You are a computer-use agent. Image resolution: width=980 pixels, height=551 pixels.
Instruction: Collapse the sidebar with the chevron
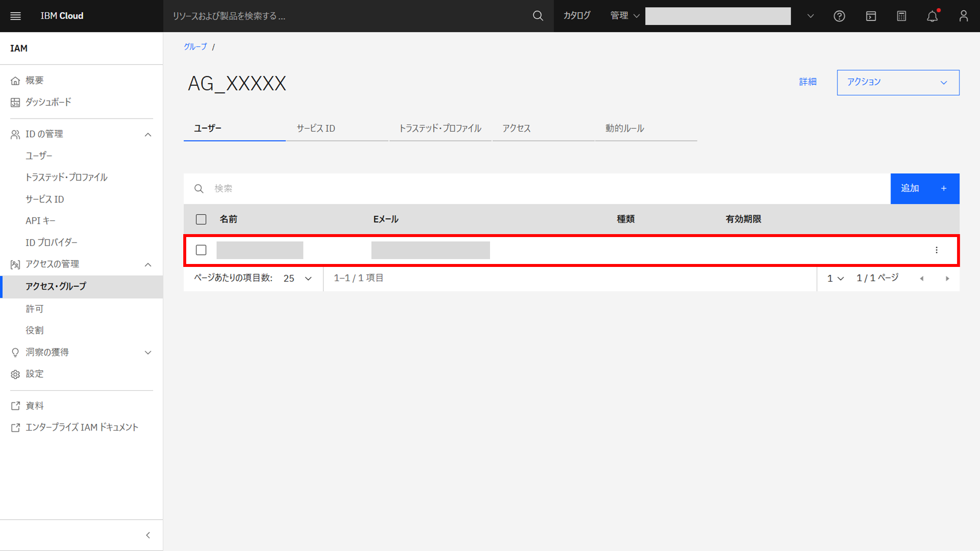coord(148,535)
